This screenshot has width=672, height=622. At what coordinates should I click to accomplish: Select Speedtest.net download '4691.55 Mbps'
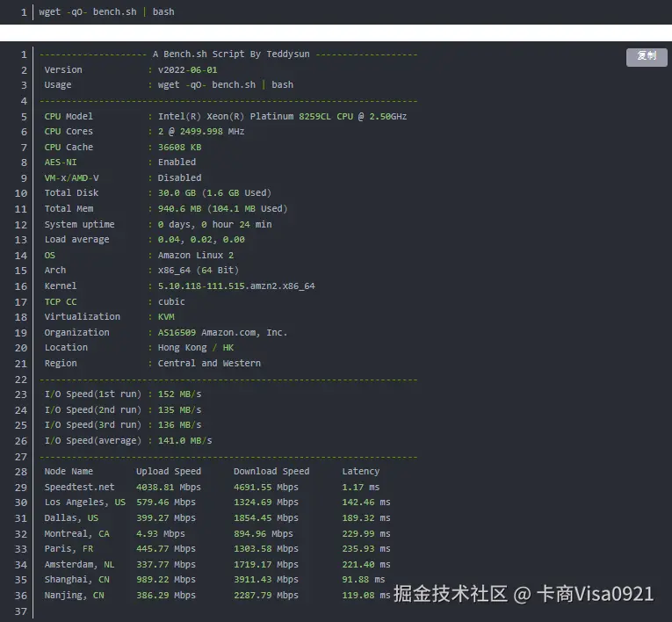point(266,488)
